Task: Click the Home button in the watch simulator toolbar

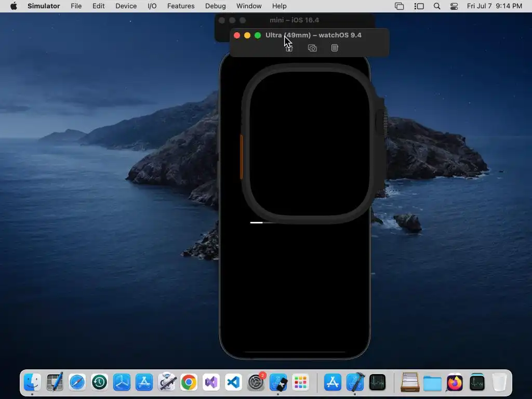Action: [289, 48]
